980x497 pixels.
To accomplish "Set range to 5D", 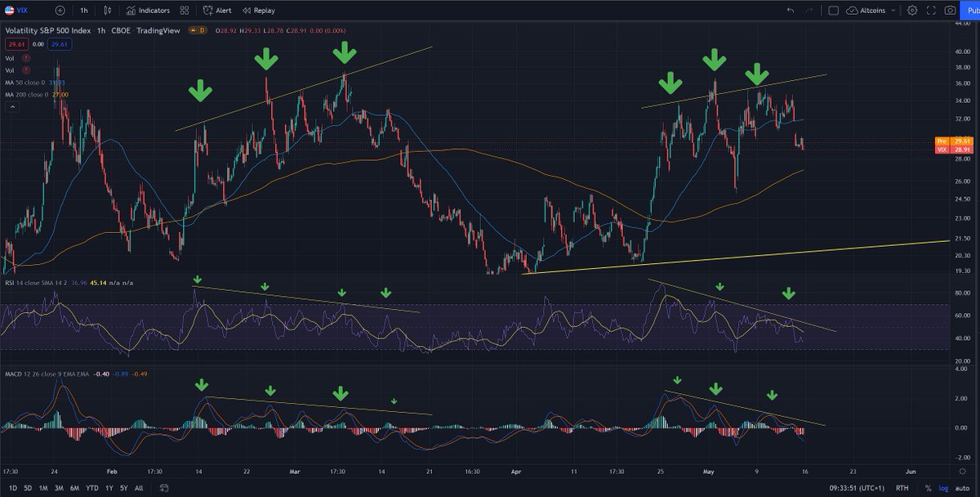I will (x=28, y=488).
